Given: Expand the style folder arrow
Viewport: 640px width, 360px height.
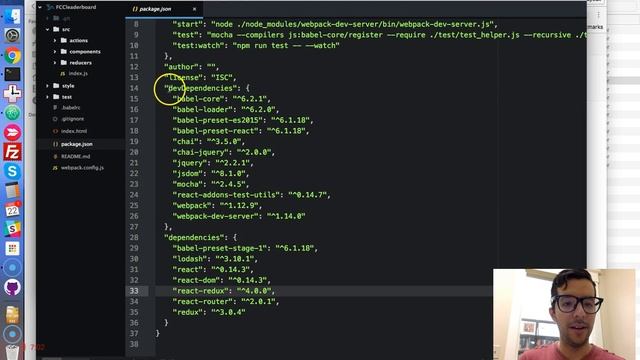Looking at the screenshot, I should (47, 86).
